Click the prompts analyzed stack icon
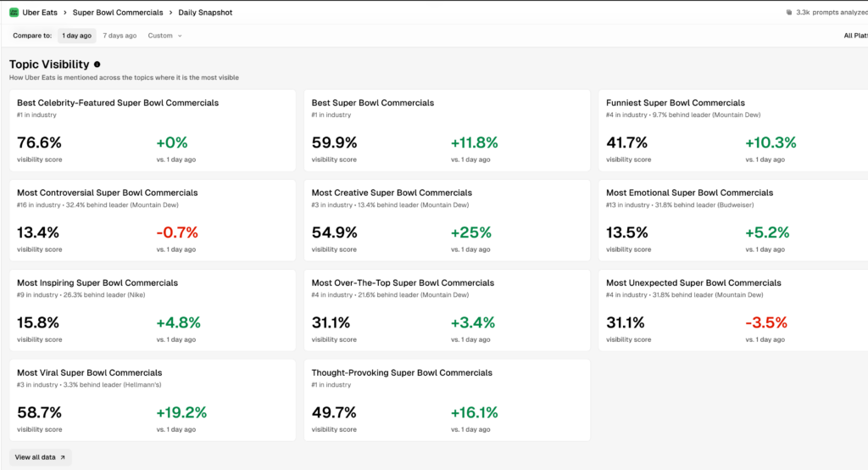 [789, 13]
